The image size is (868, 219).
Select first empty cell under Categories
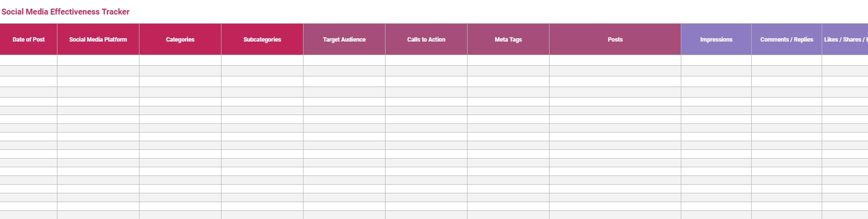[180, 60]
